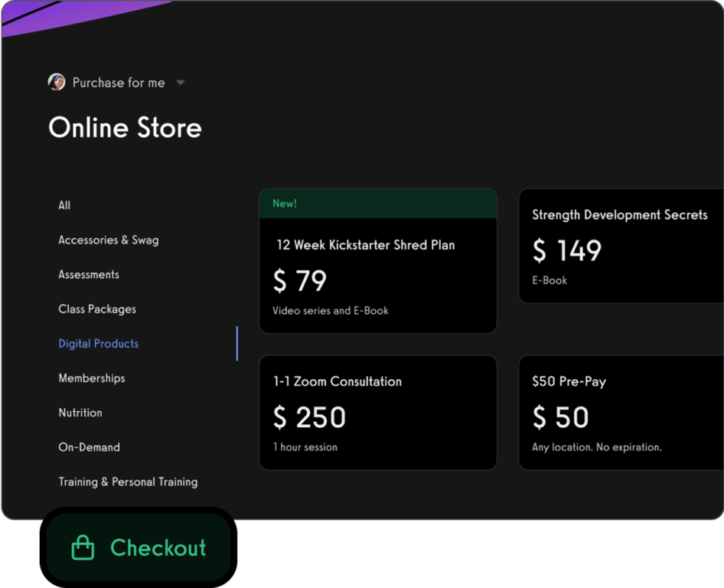Click the shopping bag icon on Checkout
Image resolution: width=724 pixels, height=588 pixels.
pos(82,547)
